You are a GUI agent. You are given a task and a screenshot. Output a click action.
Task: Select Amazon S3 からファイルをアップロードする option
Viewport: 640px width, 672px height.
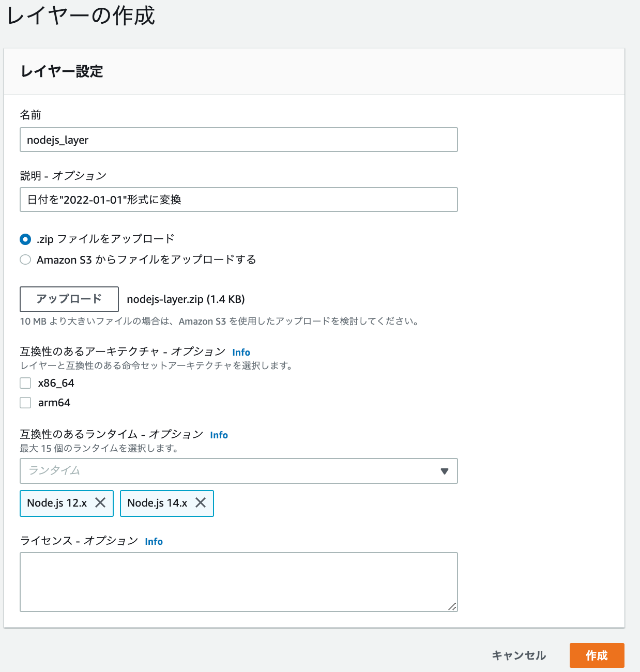click(x=25, y=259)
